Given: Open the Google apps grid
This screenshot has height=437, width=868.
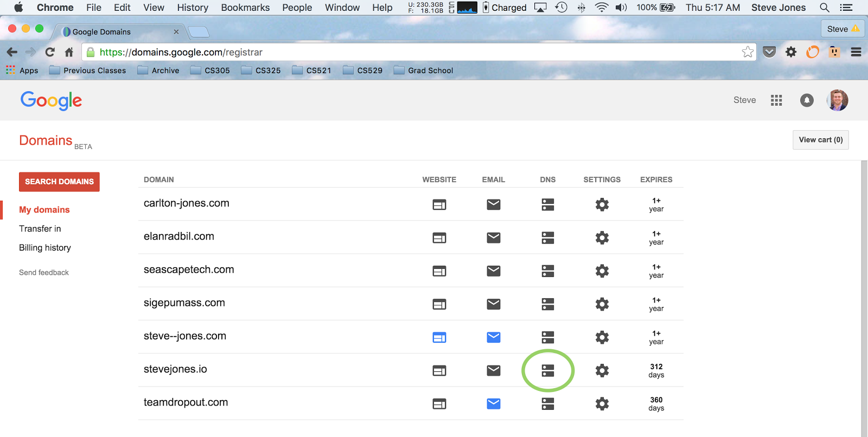Looking at the screenshot, I should [x=776, y=100].
